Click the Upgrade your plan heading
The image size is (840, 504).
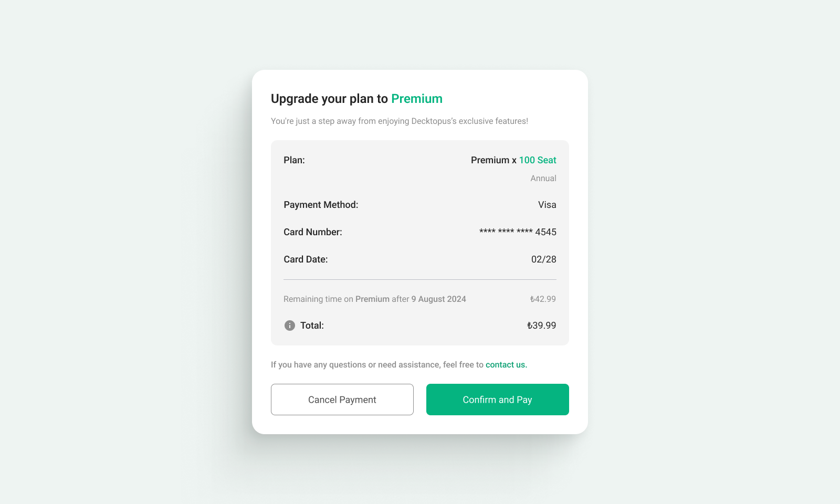[330, 99]
